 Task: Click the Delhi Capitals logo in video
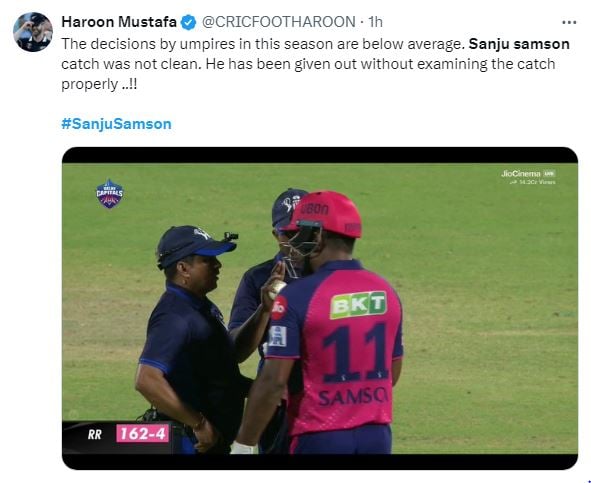click(x=109, y=194)
